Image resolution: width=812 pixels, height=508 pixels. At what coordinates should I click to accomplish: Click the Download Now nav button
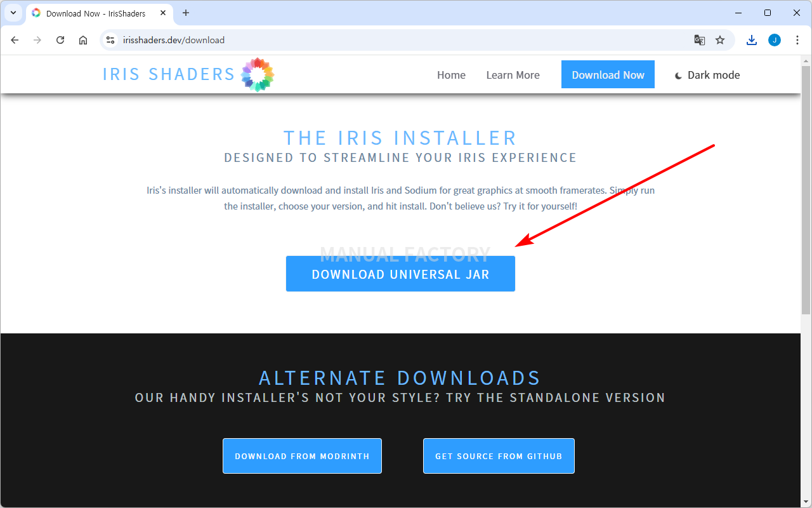coord(608,75)
